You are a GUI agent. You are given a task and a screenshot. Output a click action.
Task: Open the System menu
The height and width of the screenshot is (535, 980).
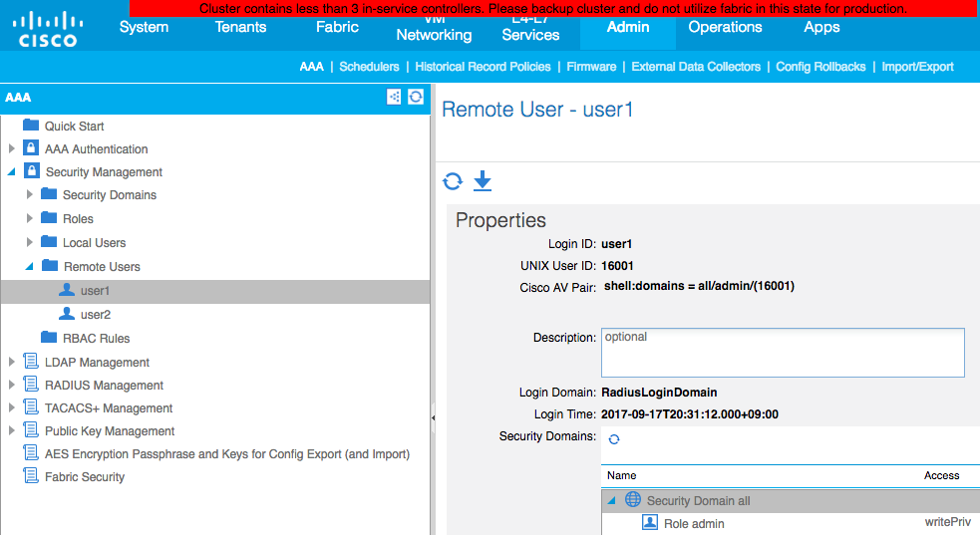pos(144,27)
